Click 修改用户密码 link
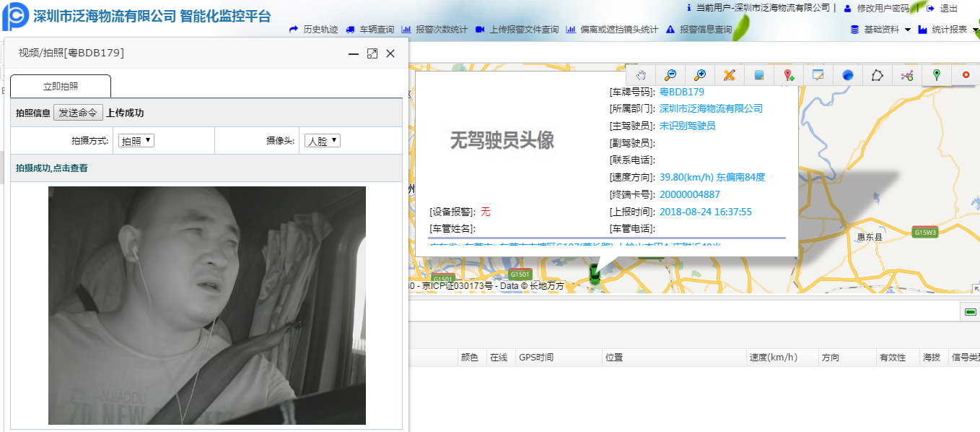The width and height of the screenshot is (980, 432). 877,8
